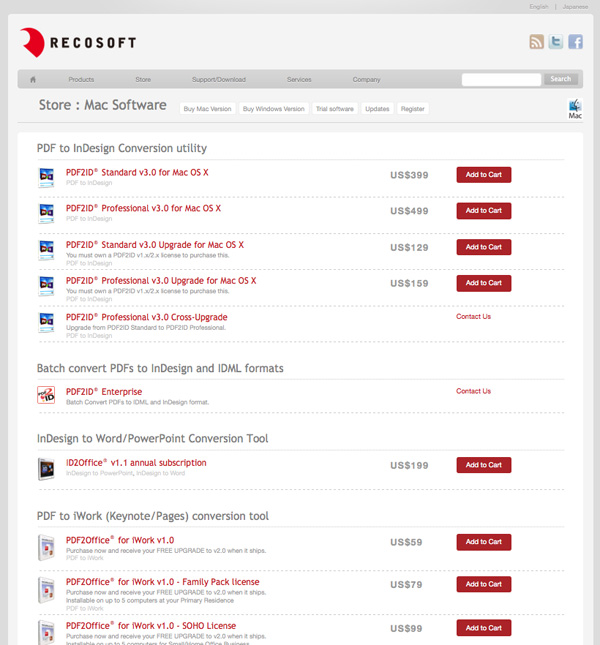
Task: Add ID2Office annual subscription to cart
Action: (484, 465)
